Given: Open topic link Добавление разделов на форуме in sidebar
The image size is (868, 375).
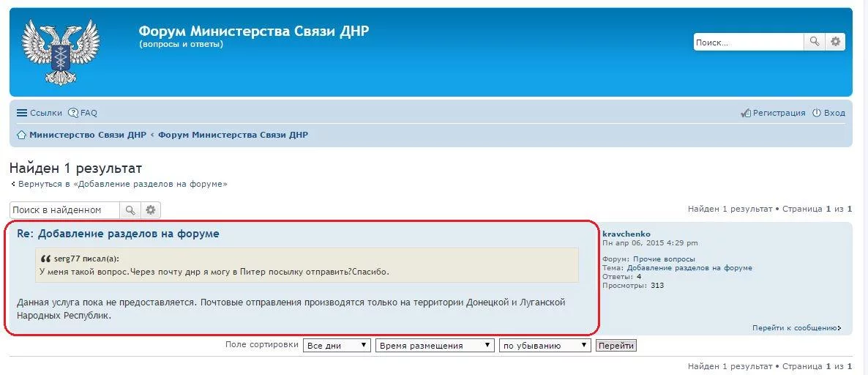Looking at the screenshot, I should coord(689,268).
